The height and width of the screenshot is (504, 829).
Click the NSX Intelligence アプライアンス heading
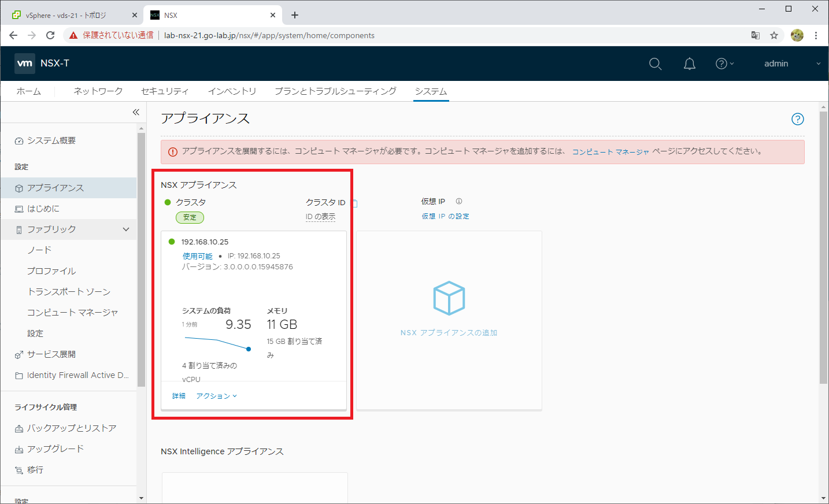pos(222,451)
